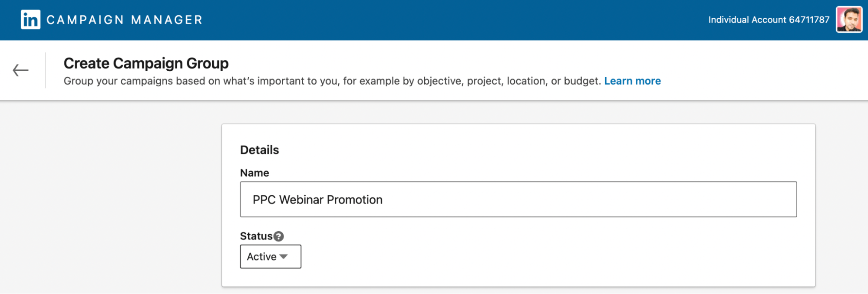Viewport: 868px width, 294px height.
Task: Click the word Active in Status box
Action: click(x=261, y=257)
